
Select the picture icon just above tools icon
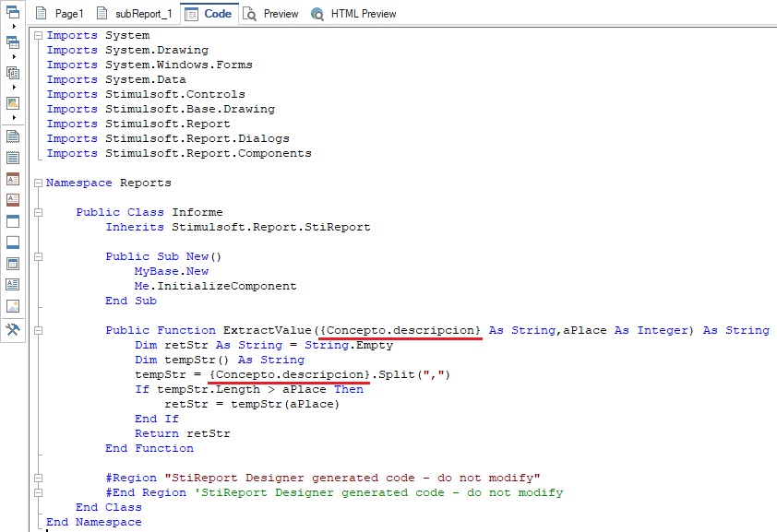point(13,306)
